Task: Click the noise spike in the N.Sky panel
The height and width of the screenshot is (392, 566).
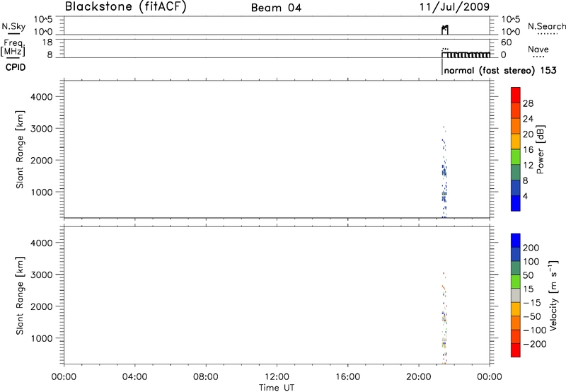Action: [445, 30]
